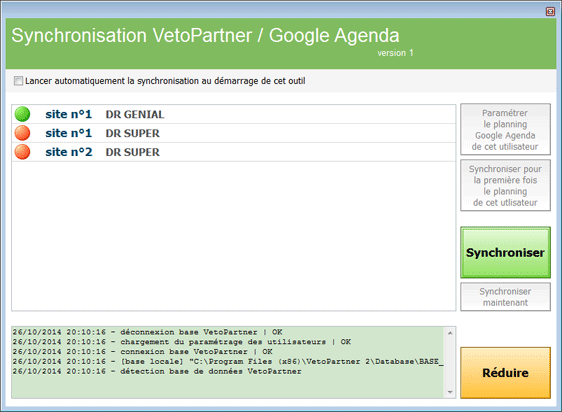The image size is (562, 412).
Task: Select the site n°2 DR SUPER row
Action: coord(233,152)
